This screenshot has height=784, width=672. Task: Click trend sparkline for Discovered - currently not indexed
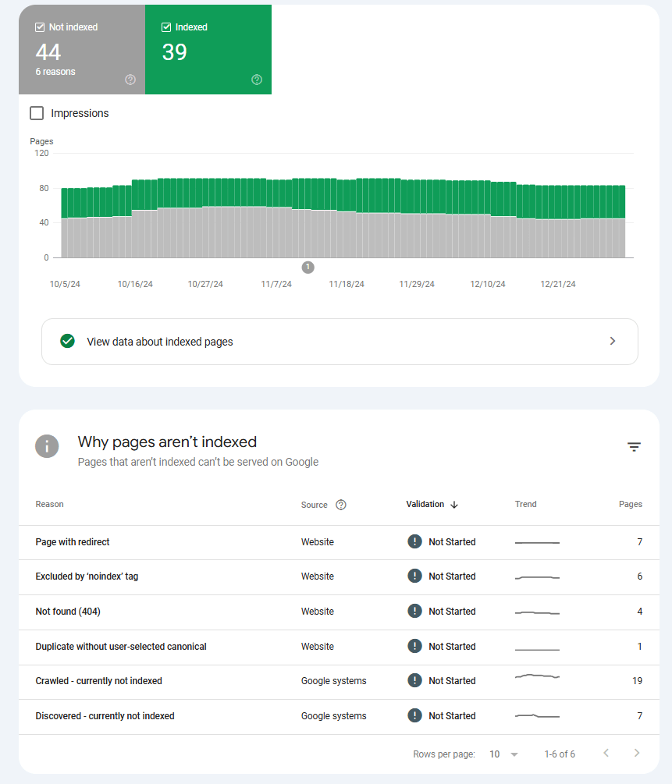click(537, 715)
